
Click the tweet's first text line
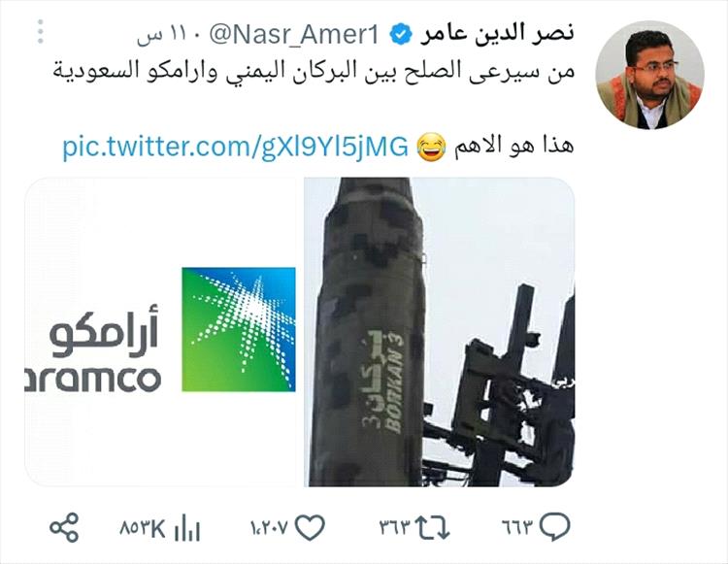tap(313, 71)
